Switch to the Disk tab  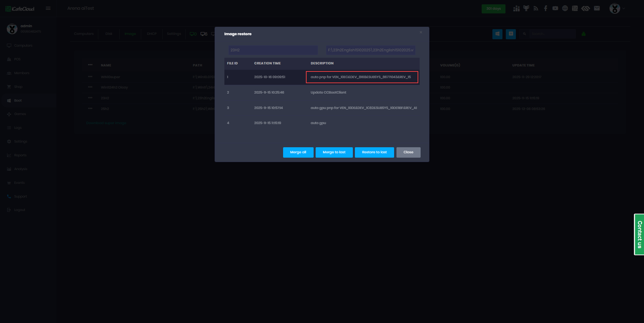tap(108, 34)
